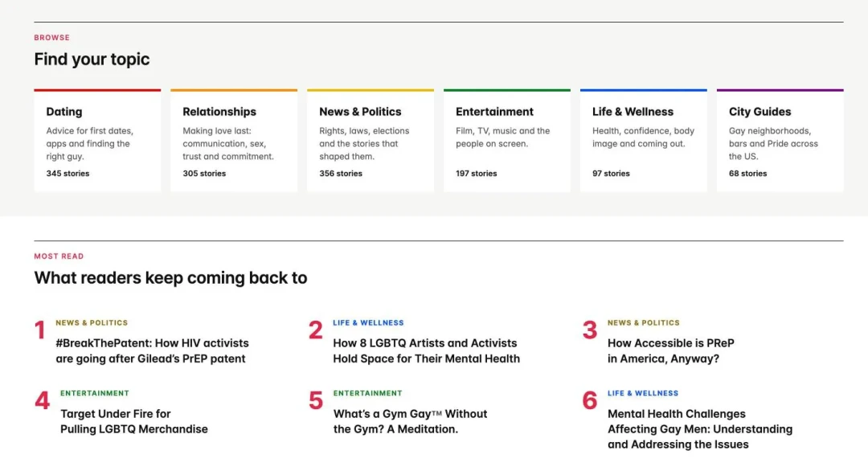This screenshot has height=475, width=868.
Task: Click Life & Wellness tag above LGBTQ Artists story
Action: (368, 323)
